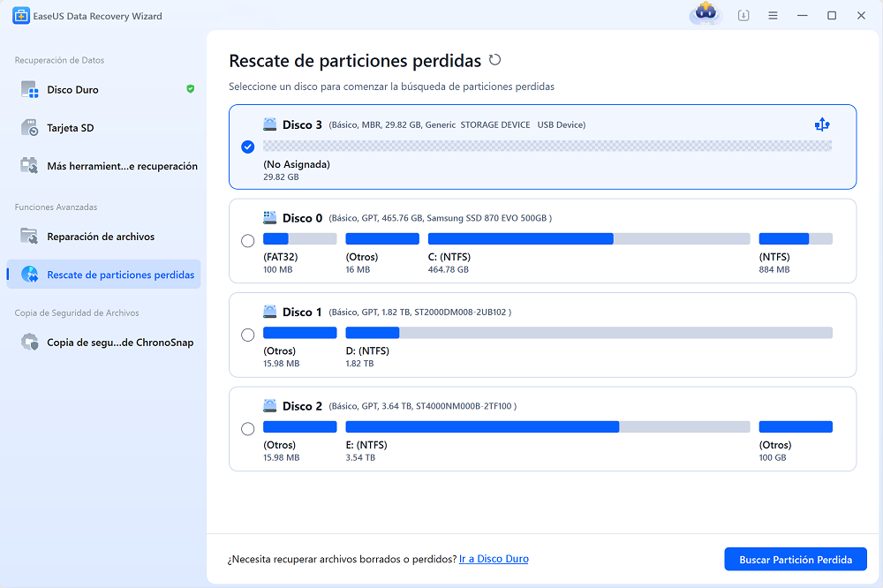The width and height of the screenshot is (883, 588).
Task: Click the Reparación de archivos icon
Action: tap(29, 237)
